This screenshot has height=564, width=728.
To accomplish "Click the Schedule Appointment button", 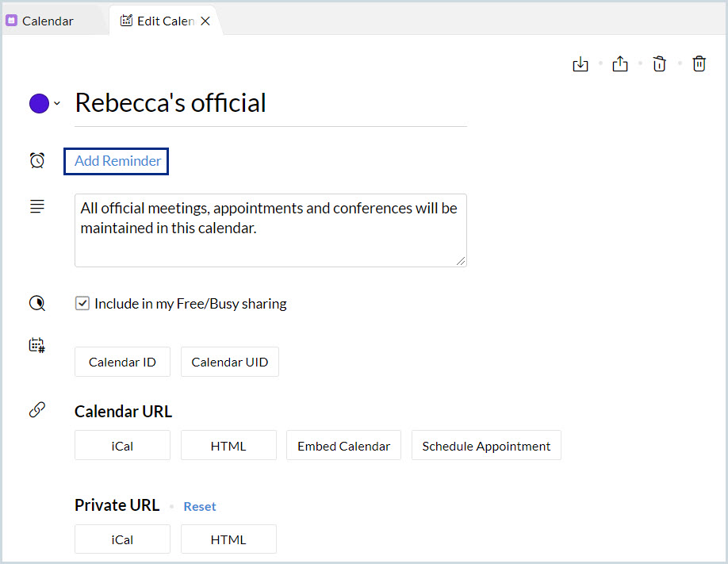I will click(x=486, y=447).
